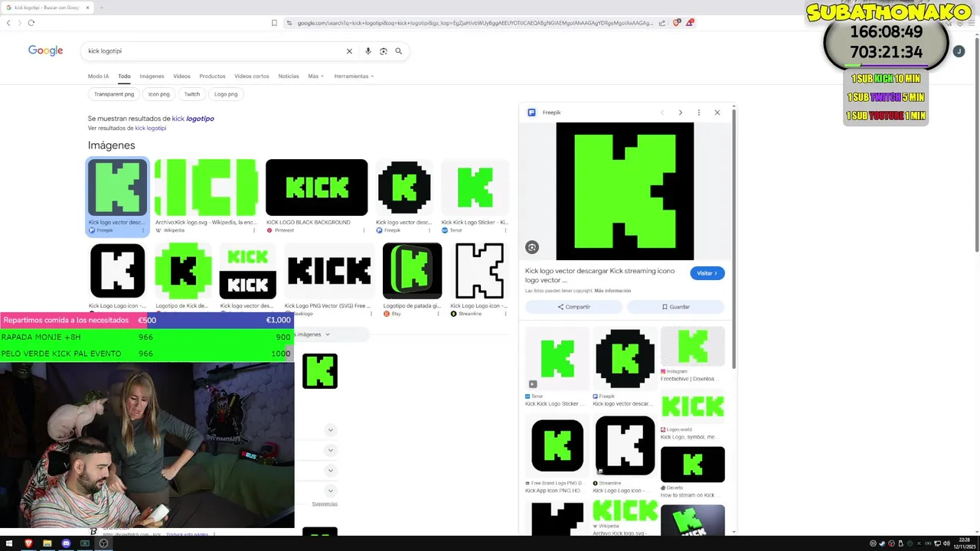Open volume control in system tray
980x551 pixels.
click(x=947, y=543)
